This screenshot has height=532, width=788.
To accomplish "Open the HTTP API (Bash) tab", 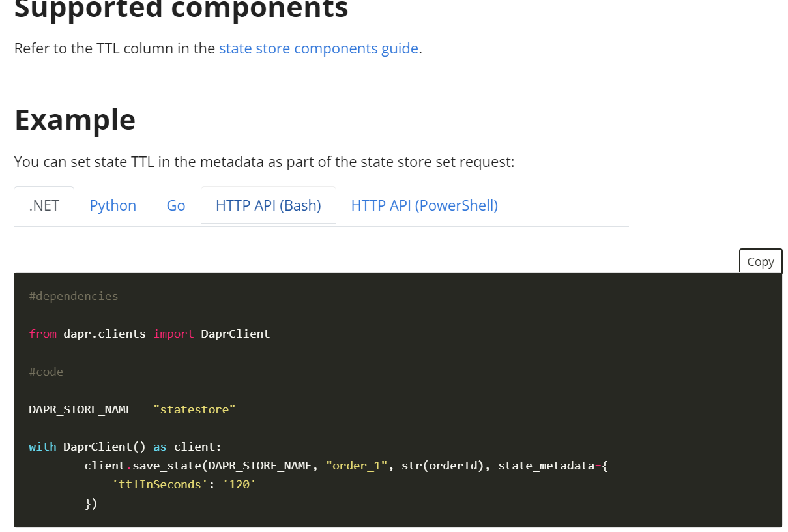I will (x=268, y=205).
